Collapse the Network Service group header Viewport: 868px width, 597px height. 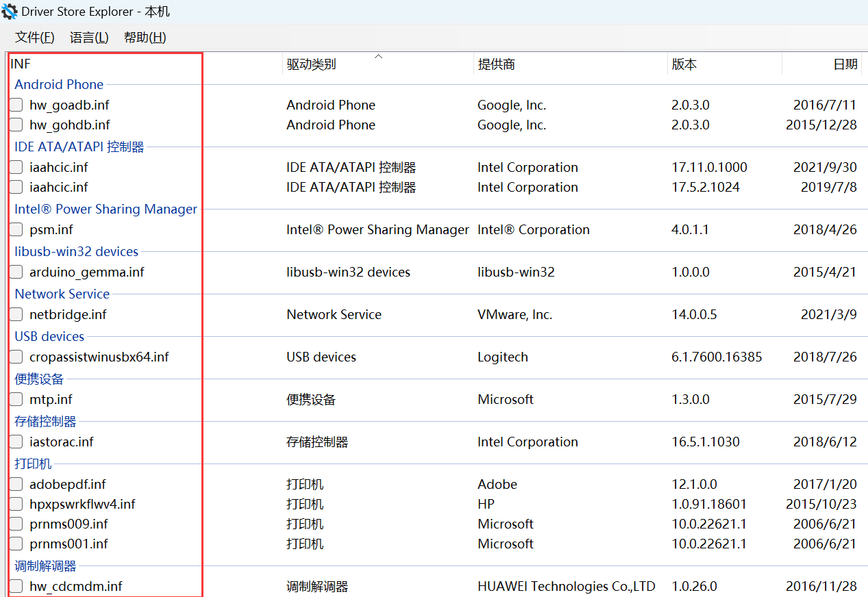[62, 294]
